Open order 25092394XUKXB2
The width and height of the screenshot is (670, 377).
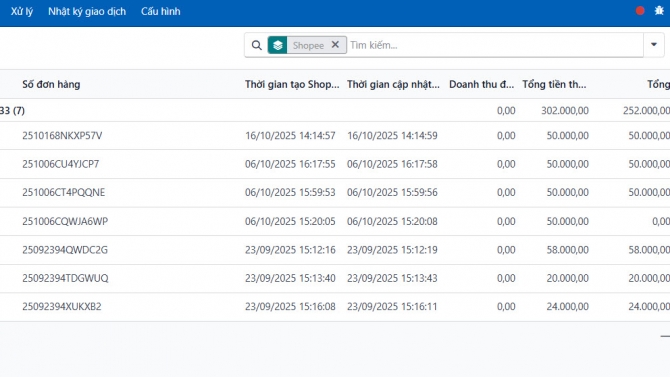[x=62, y=307]
